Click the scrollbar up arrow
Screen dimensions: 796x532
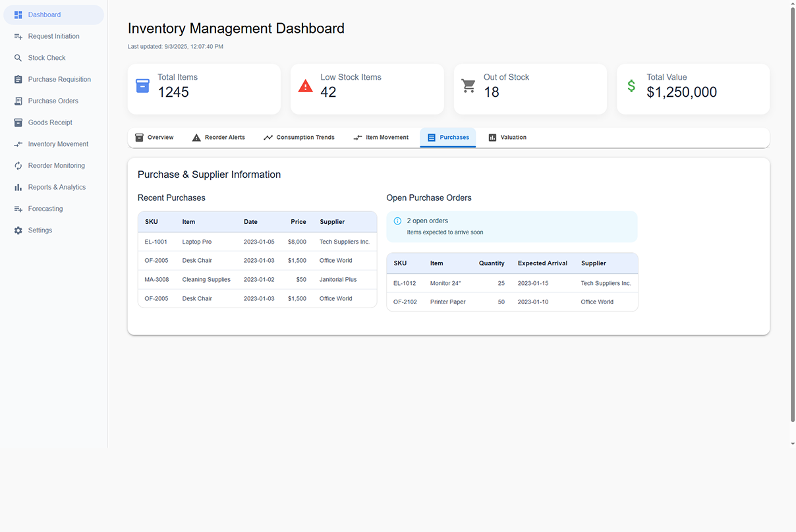click(793, 3)
